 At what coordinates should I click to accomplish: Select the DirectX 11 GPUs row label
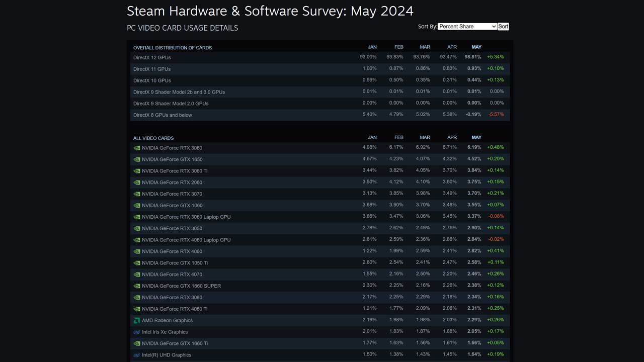tap(152, 69)
